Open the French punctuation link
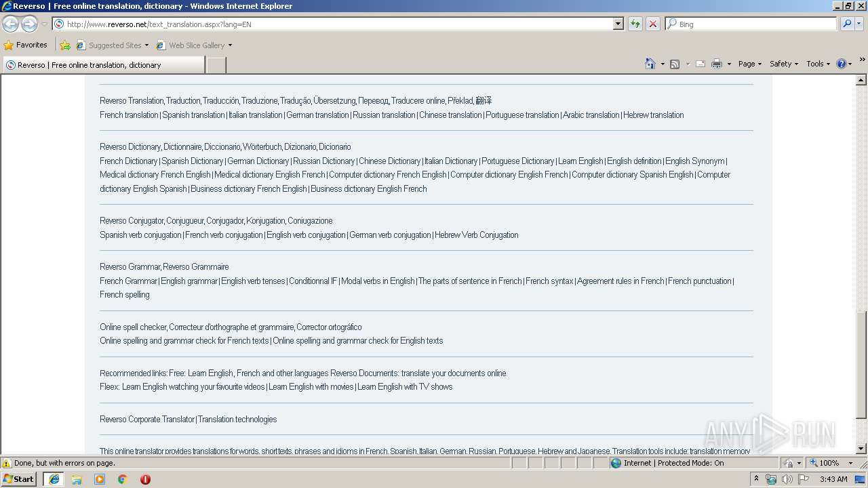This screenshot has width=868, height=488. (x=700, y=281)
